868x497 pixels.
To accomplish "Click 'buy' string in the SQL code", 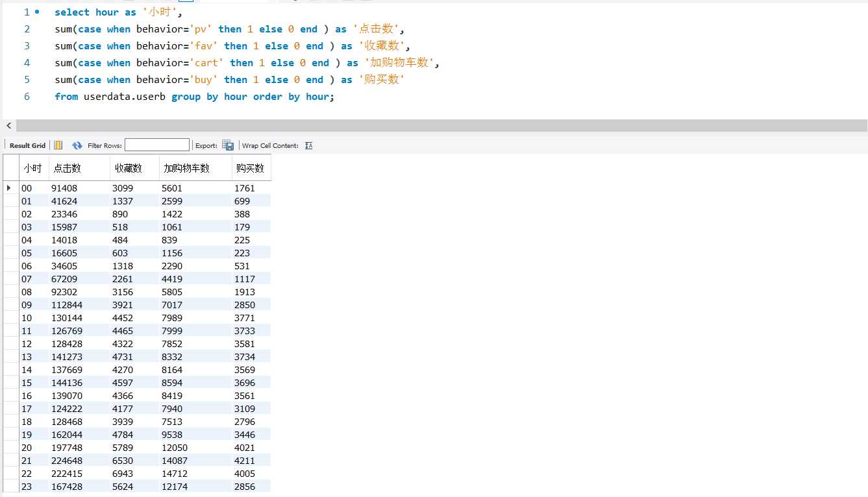I will (x=204, y=80).
